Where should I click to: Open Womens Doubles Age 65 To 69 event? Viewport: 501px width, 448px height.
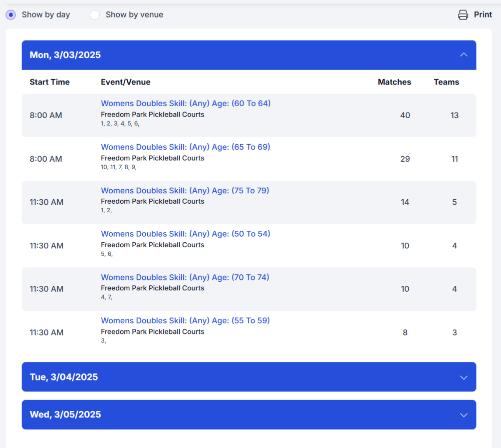point(185,147)
